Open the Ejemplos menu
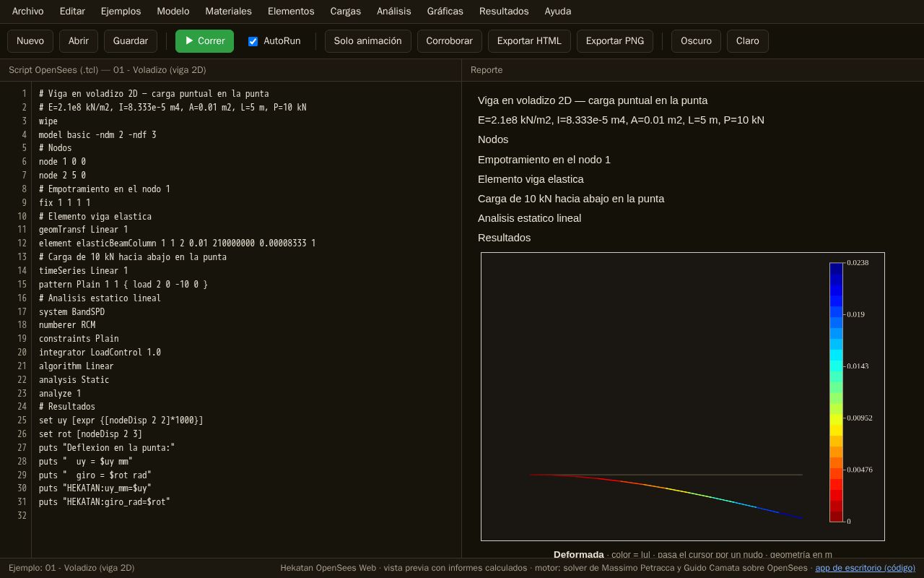This screenshot has width=924, height=578. 121,11
